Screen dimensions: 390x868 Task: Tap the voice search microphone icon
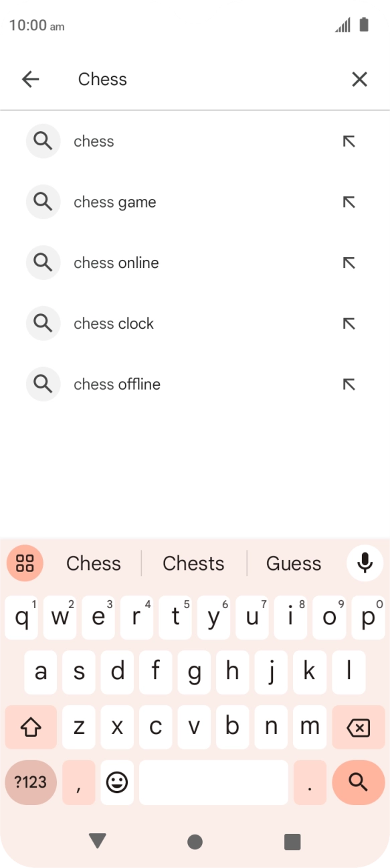365,563
